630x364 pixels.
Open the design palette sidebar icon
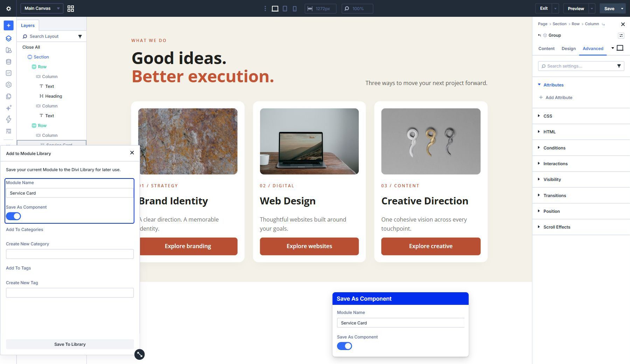coord(8,50)
